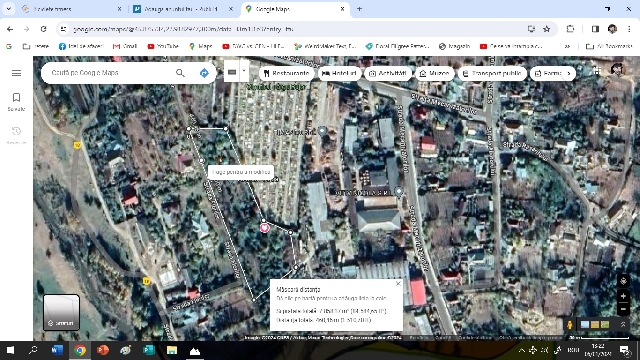The width and height of the screenshot is (640, 360).
Task: Open the Chrome extensions puzzle icon
Action: click(570, 29)
